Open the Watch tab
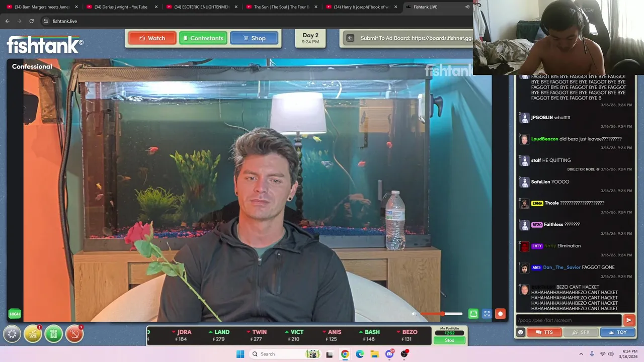Viewport: 644px width, 362px height. (152, 38)
